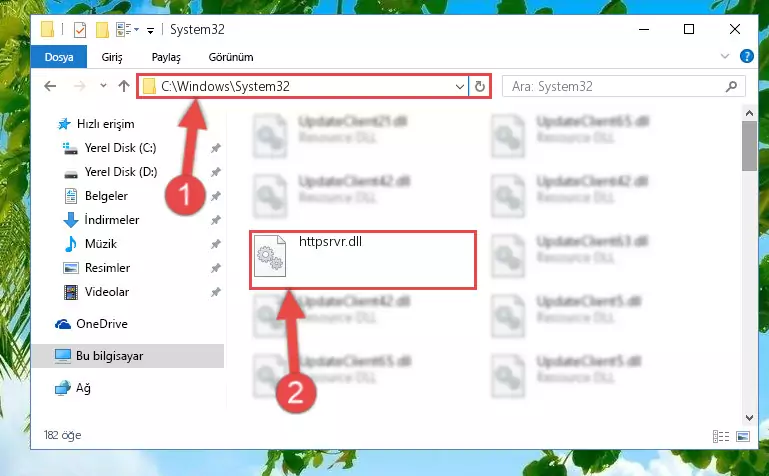Go up one folder level
The width and height of the screenshot is (769, 476).
(124, 86)
